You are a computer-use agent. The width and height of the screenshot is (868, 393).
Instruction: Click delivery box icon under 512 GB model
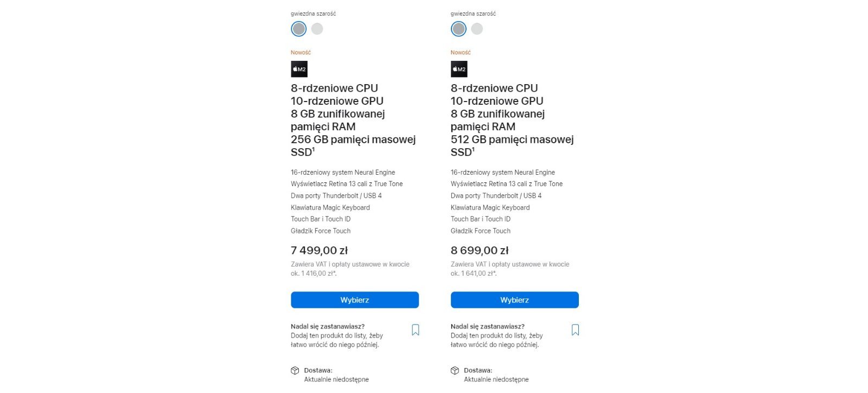(x=455, y=371)
